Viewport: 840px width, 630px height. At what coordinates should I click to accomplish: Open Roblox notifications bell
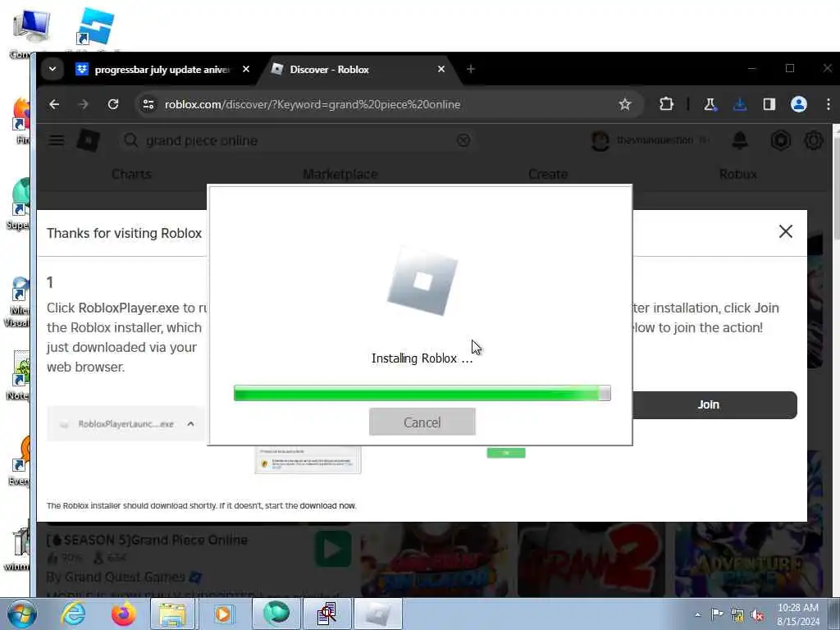point(740,140)
